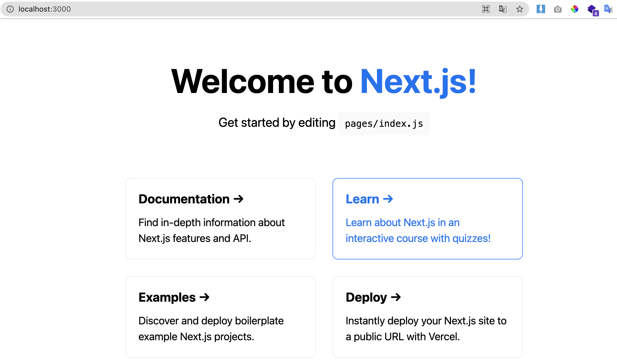Open the Next.js! heading link
This screenshot has height=364, width=617.
coord(418,81)
